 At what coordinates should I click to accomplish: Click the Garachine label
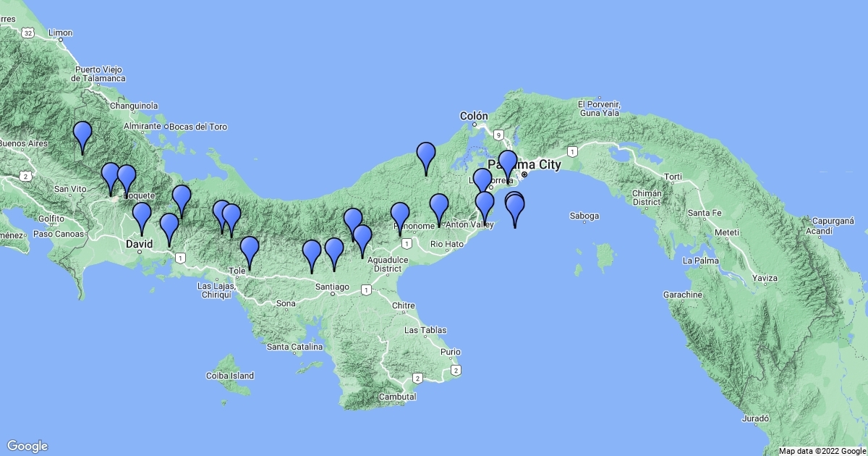[683, 295]
